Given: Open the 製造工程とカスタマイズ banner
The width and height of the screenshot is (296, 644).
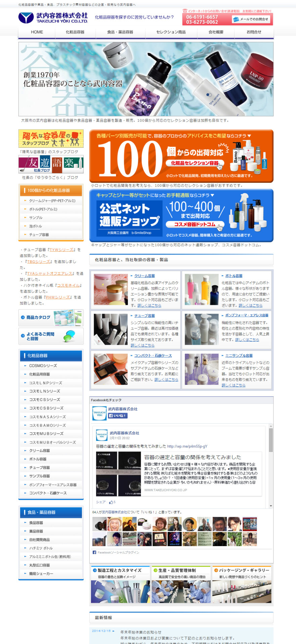Looking at the screenshot, I should (x=121, y=585).
